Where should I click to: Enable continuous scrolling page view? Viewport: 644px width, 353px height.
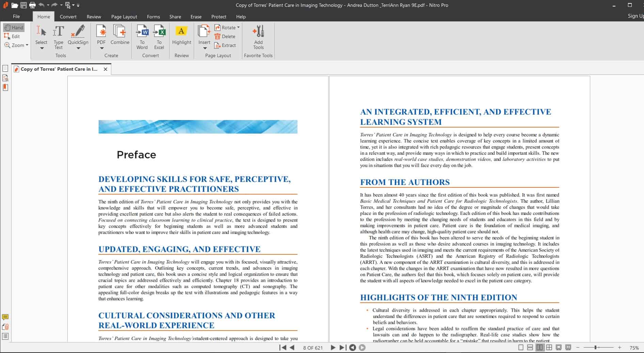pyautogui.click(x=530, y=348)
